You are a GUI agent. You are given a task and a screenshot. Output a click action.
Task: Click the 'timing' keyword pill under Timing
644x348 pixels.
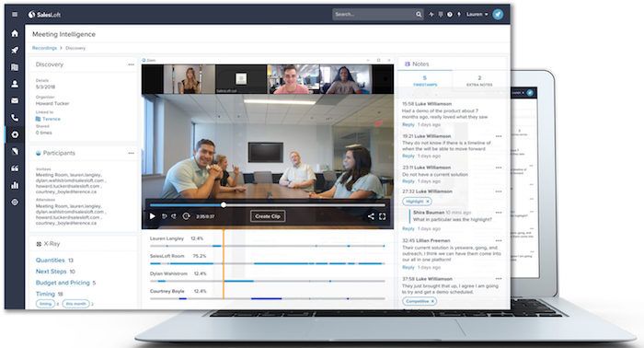point(45,304)
